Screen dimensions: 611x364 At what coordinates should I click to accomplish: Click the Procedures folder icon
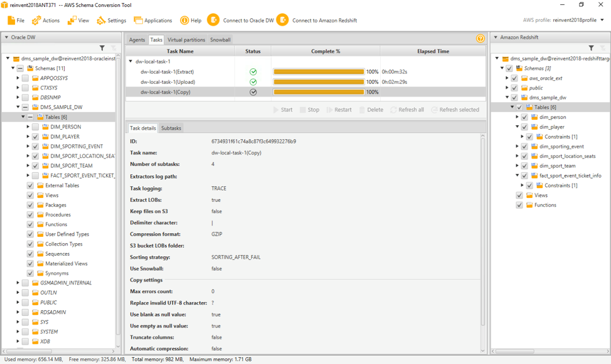point(40,215)
